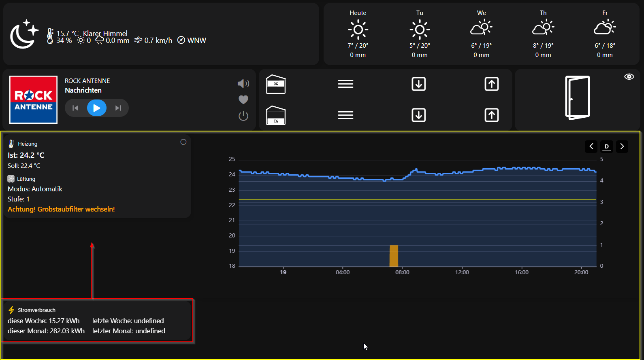Open the D time range selector
Viewport: 644px width, 360px height.
[x=606, y=146]
